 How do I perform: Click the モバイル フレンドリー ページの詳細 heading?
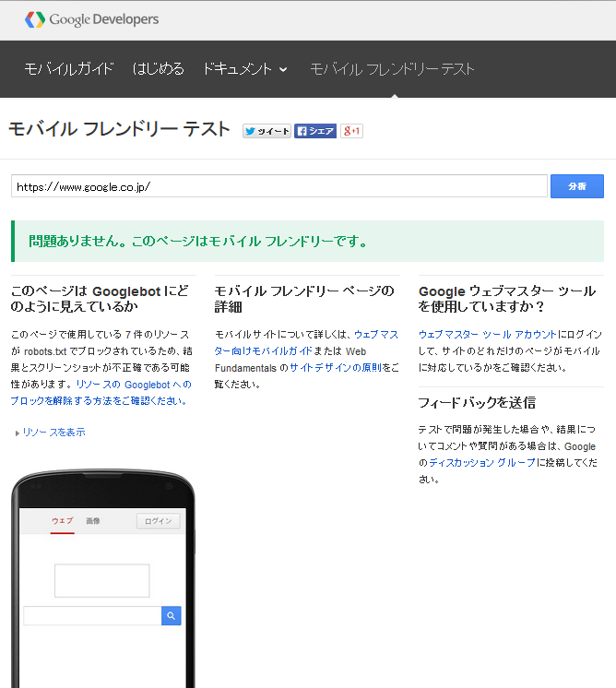pyautogui.click(x=304, y=299)
